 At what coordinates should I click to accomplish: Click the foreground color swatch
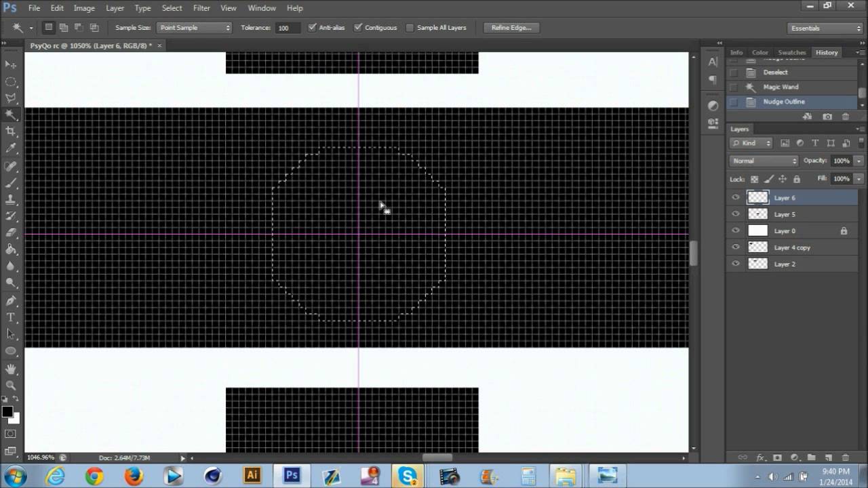(x=7, y=412)
